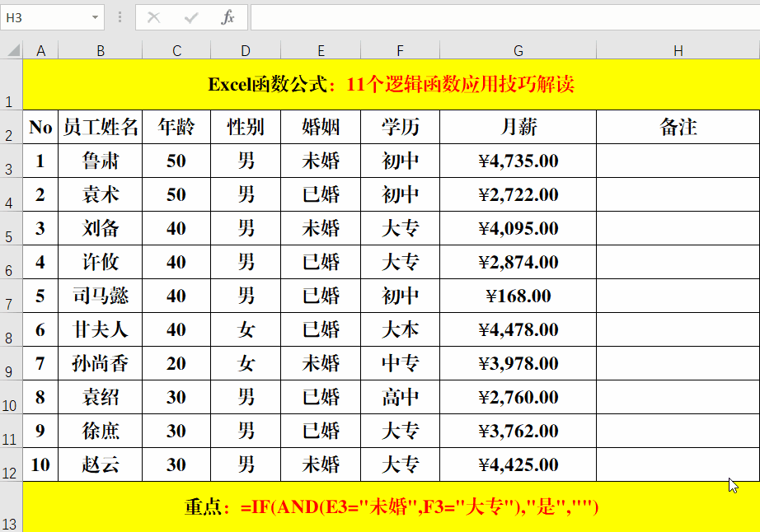Image resolution: width=760 pixels, height=532 pixels.
Task: Select column H header
Action: point(678,50)
